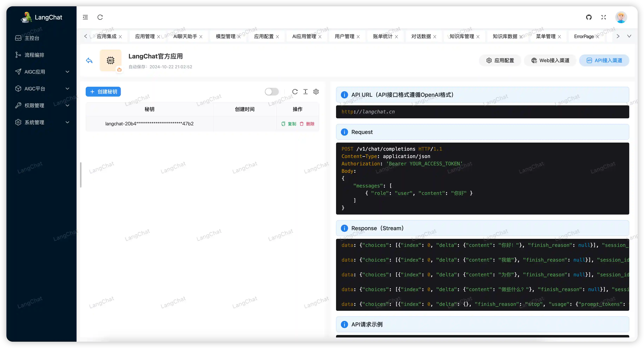
Task: Click the table density icon
Action: click(305, 92)
